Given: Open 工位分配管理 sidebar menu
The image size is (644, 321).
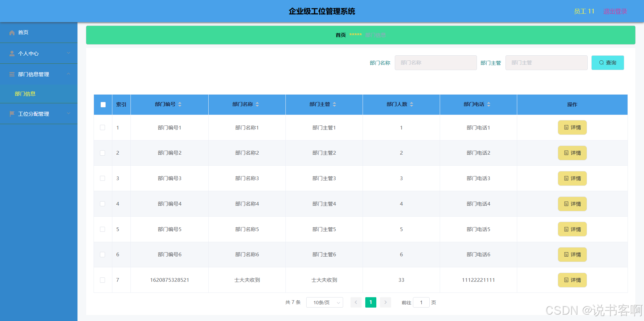Looking at the screenshot, I should click(x=39, y=114).
